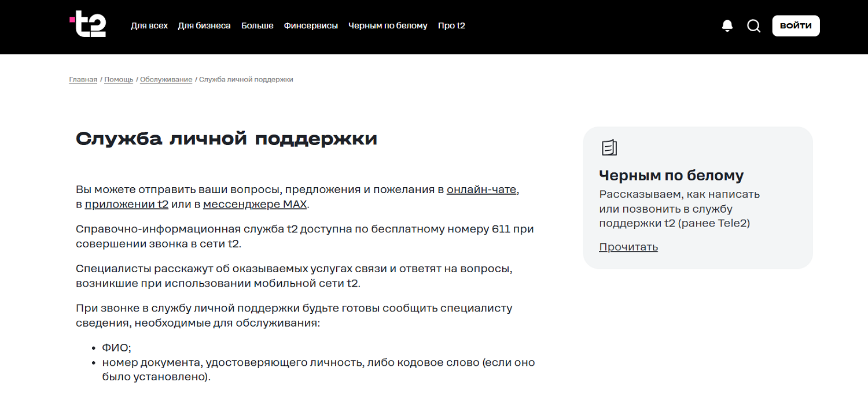Open the Для всех menu
868x404 pixels.
coord(149,26)
